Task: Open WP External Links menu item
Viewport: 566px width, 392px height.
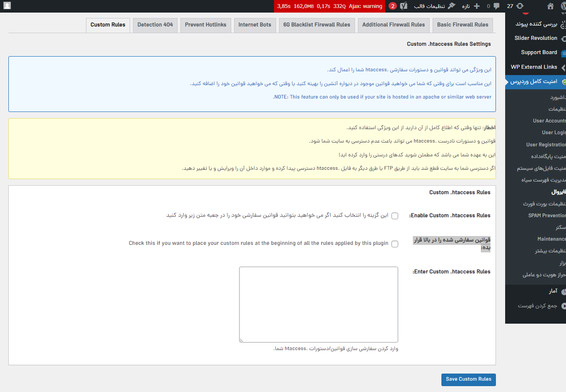Action: click(534, 67)
